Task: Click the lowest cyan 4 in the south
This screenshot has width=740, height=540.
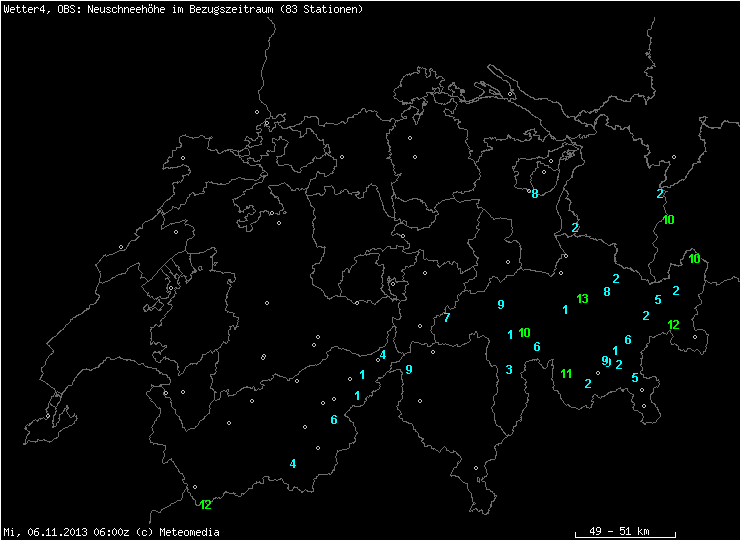Action: point(293,464)
